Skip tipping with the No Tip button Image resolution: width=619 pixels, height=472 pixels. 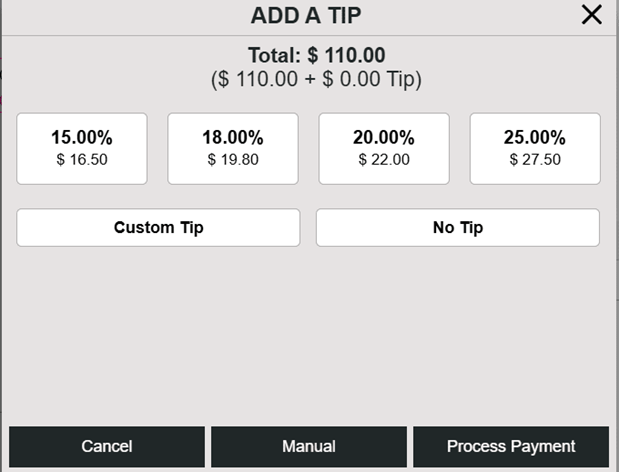(x=458, y=227)
